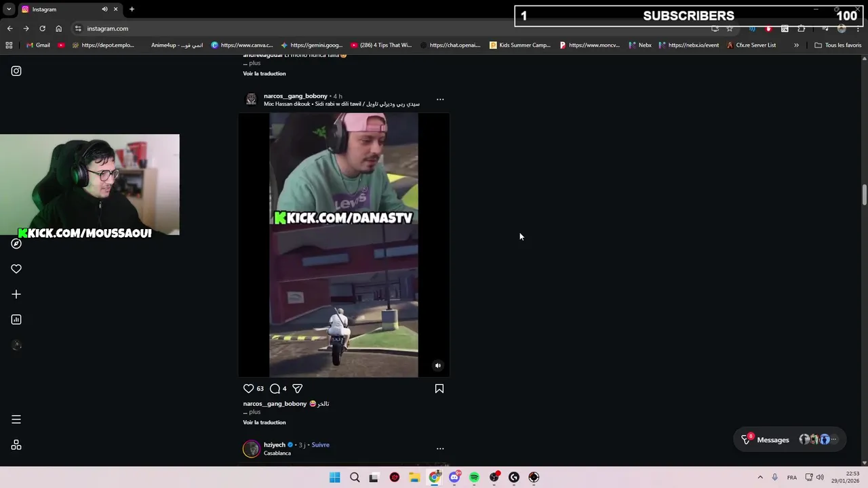
Task: Open the Messages floating button
Action: (790, 440)
